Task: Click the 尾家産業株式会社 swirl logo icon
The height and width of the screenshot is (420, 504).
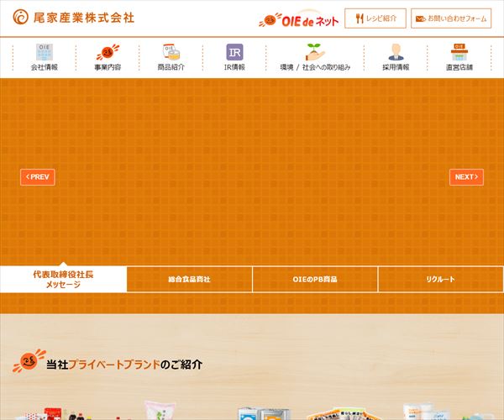Action: [20, 17]
